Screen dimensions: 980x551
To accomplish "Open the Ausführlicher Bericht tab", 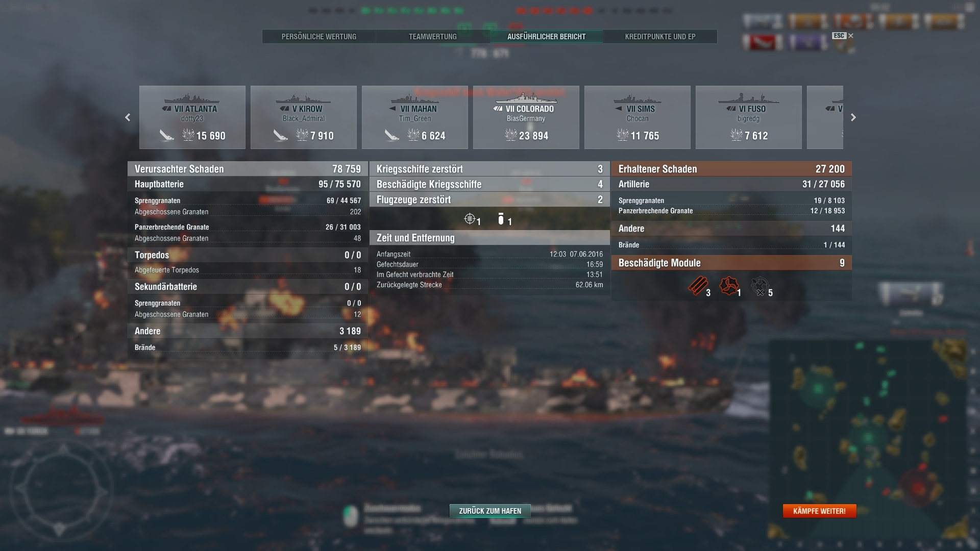I will (x=547, y=37).
